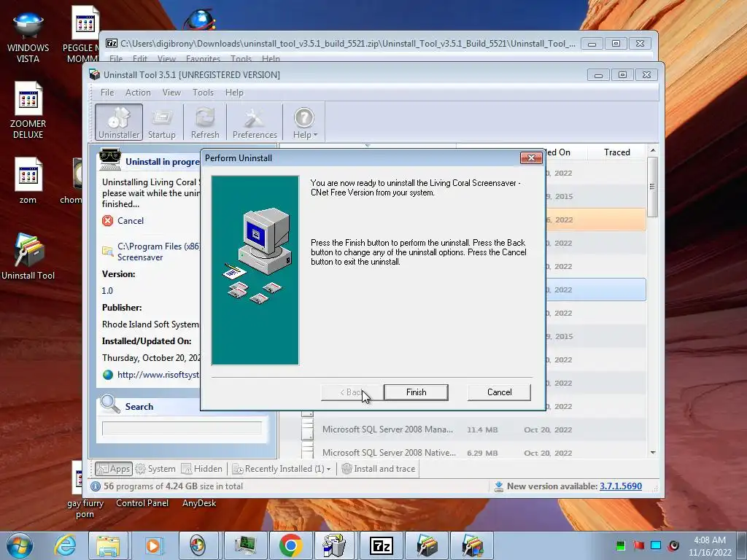This screenshot has width=747, height=560.
Task: Open the risoftsystems website link
Action: tap(158, 374)
